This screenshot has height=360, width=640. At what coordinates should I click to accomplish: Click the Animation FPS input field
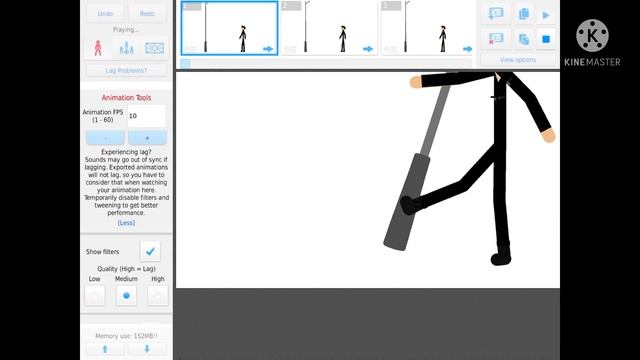pos(147,116)
